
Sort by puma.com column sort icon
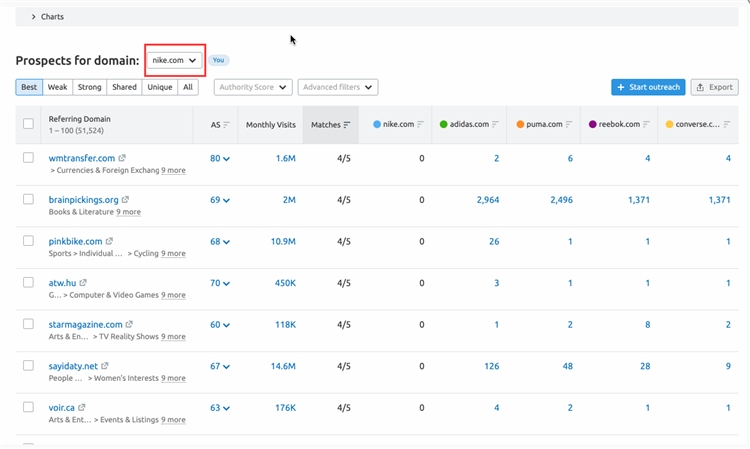click(x=569, y=124)
